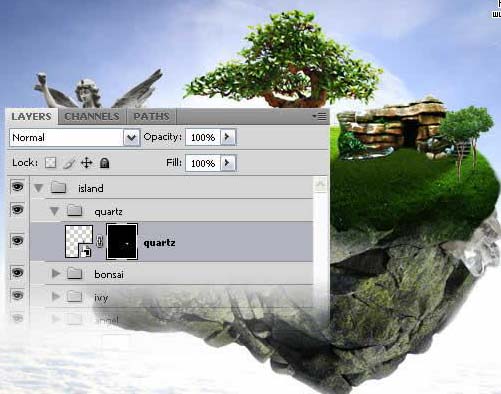Open the Opacity slider arrow

(x=228, y=137)
